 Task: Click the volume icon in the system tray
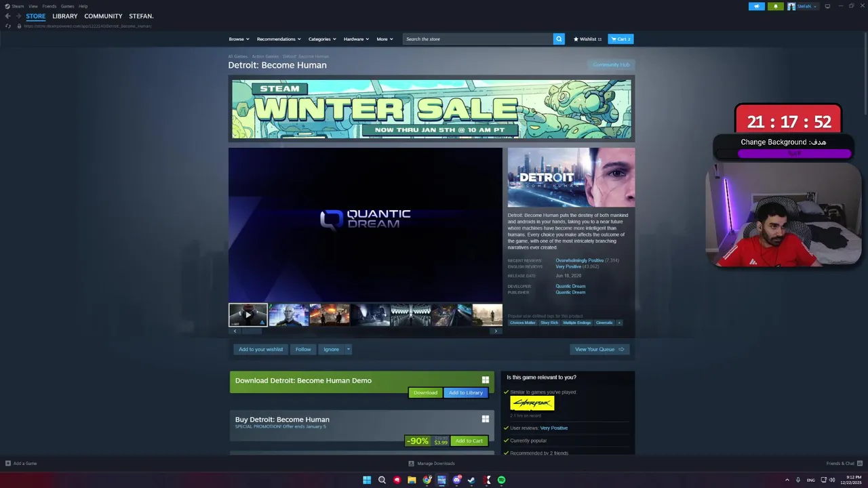tap(832, 480)
